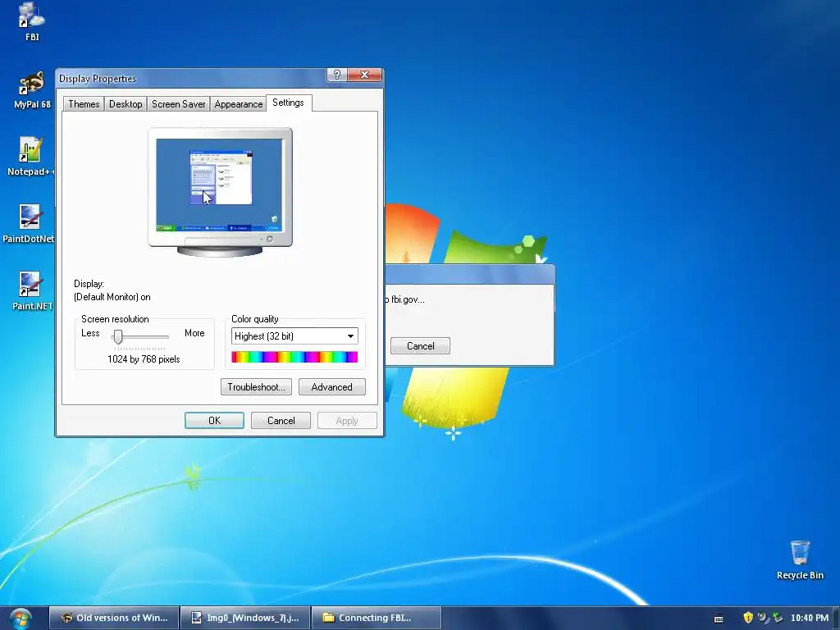The height and width of the screenshot is (630, 840).
Task: Select the PaintDotNet desktop icon
Action: tap(29, 224)
